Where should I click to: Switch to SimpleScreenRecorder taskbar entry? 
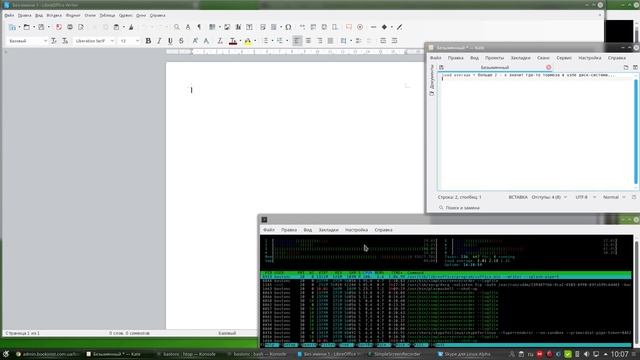pyautogui.click(x=395, y=354)
